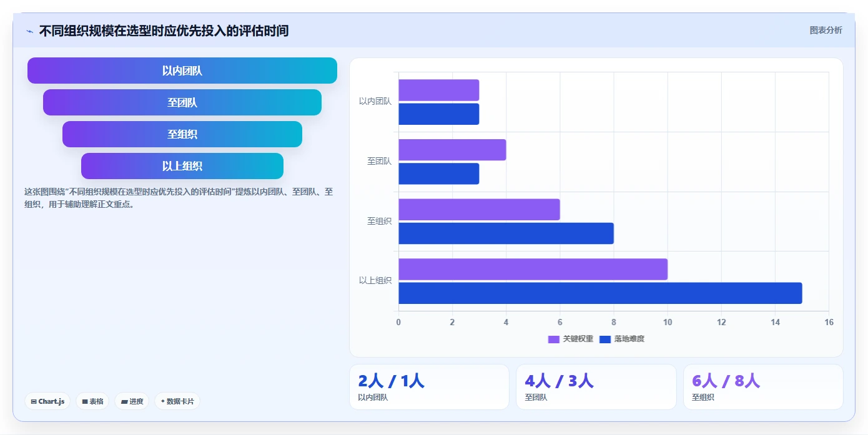Click the purple 关键权重 bar for 至团队
The image size is (868, 435).
tap(452, 150)
